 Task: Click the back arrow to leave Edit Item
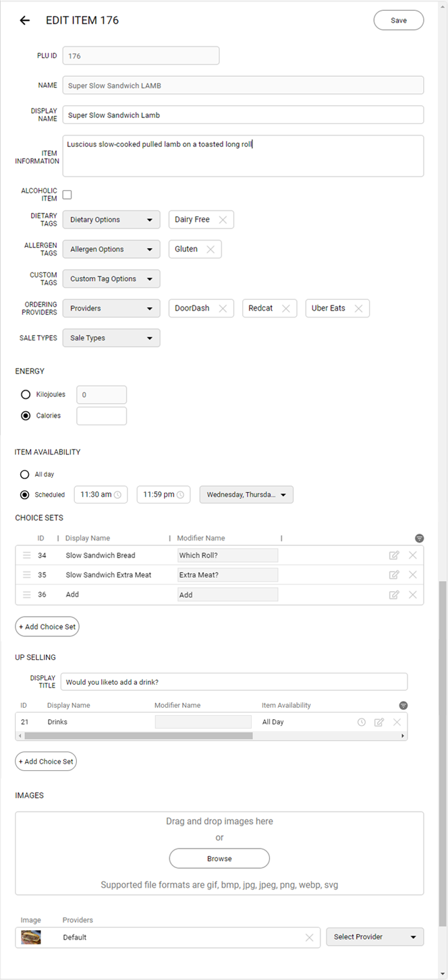(24, 20)
